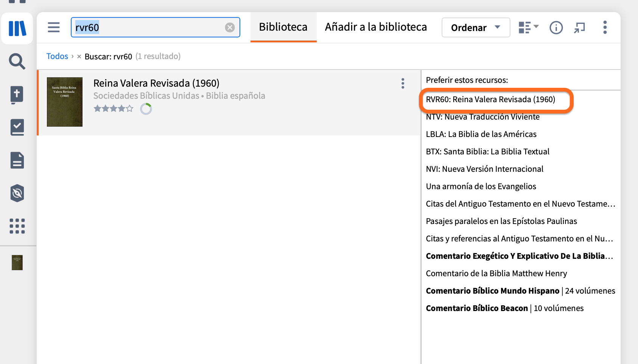The width and height of the screenshot is (638, 364).
Task: Open the Documents page icon in sidebar
Action: coord(17,160)
